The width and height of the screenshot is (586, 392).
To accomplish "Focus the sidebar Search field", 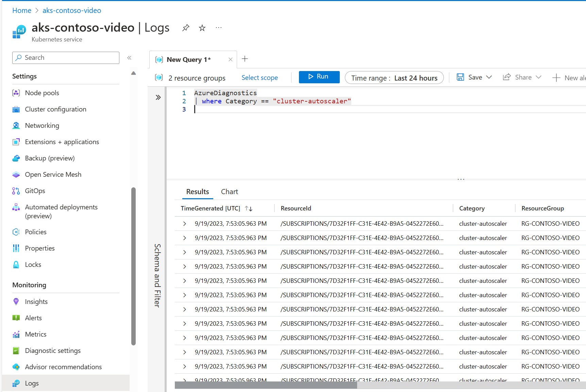I will (66, 58).
